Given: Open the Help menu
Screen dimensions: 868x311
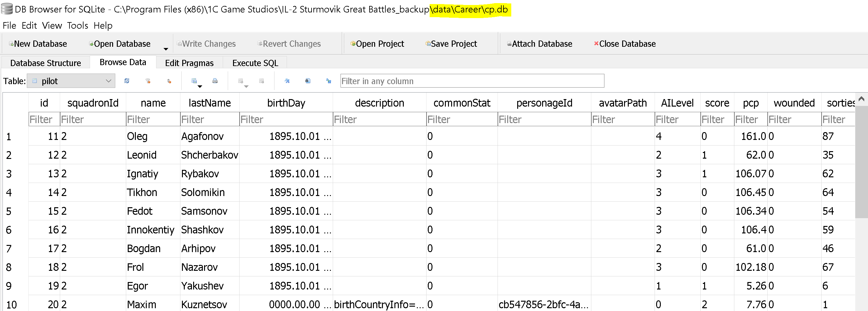Looking at the screenshot, I should pos(103,26).
